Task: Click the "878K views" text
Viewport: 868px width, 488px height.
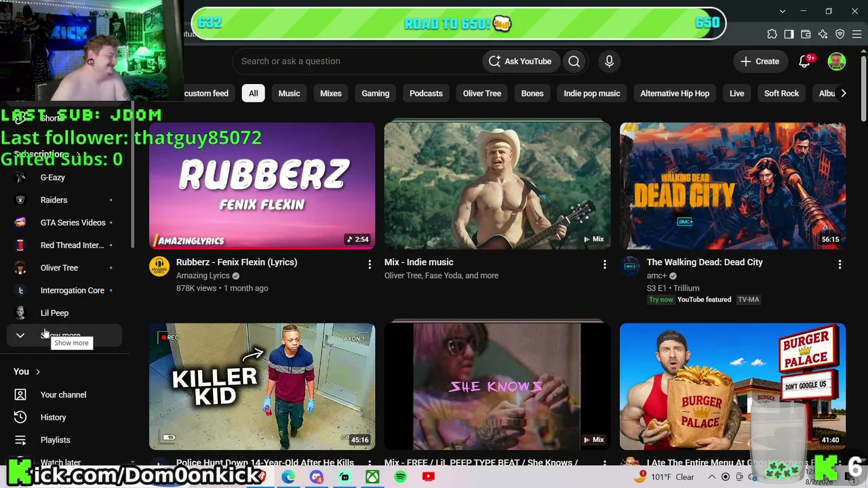Action: (196, 288)
